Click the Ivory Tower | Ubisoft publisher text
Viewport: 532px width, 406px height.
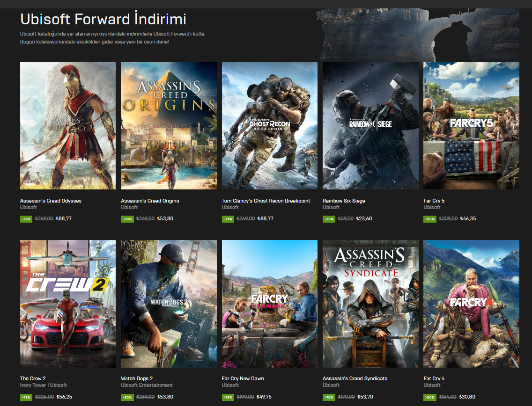(x=44, y=385)
